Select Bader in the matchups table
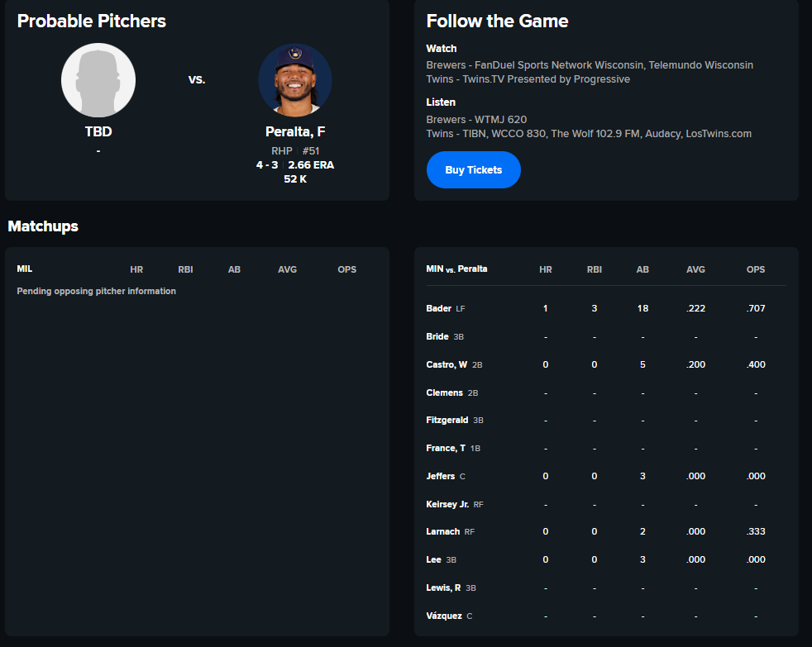Image resolution: width=812 pixels, height=647 pixels. click(438, 308)
